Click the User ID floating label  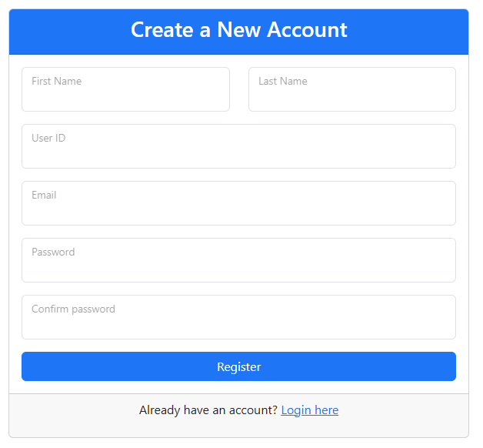[48, 138]
